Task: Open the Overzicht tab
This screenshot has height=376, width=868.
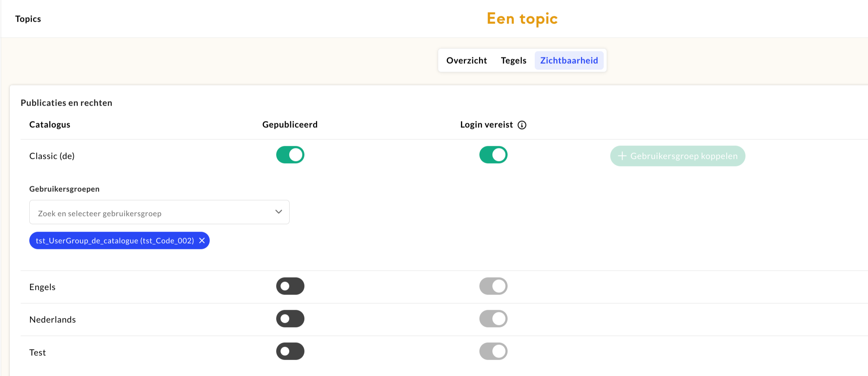Action: tap(466, 60)
